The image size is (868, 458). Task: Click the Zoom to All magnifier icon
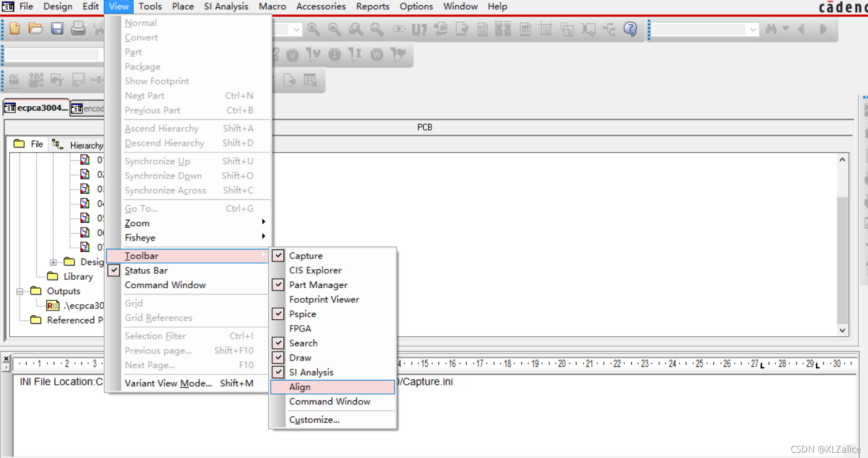click(377, 29)
